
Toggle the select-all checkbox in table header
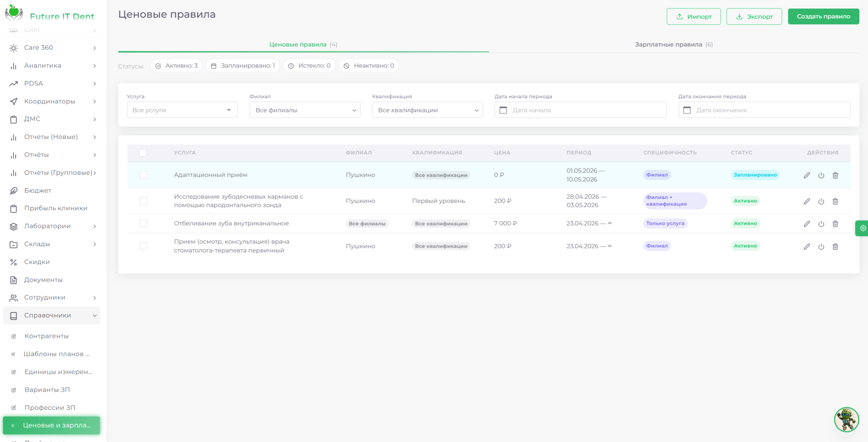pos(143,152)
